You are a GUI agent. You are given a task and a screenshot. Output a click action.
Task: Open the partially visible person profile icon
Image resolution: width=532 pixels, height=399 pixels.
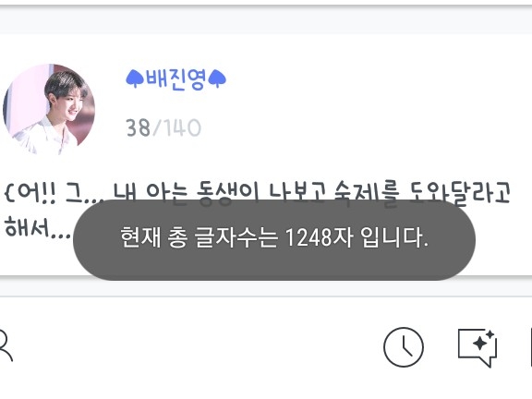tap(6, 345)
